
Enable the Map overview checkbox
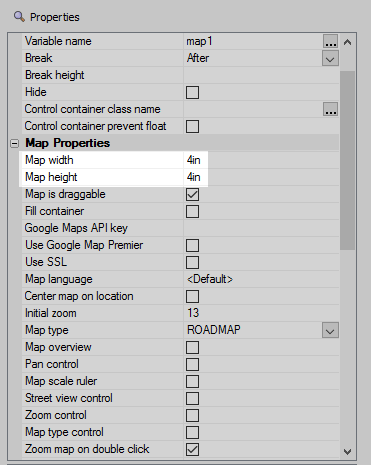pos(192,347)
